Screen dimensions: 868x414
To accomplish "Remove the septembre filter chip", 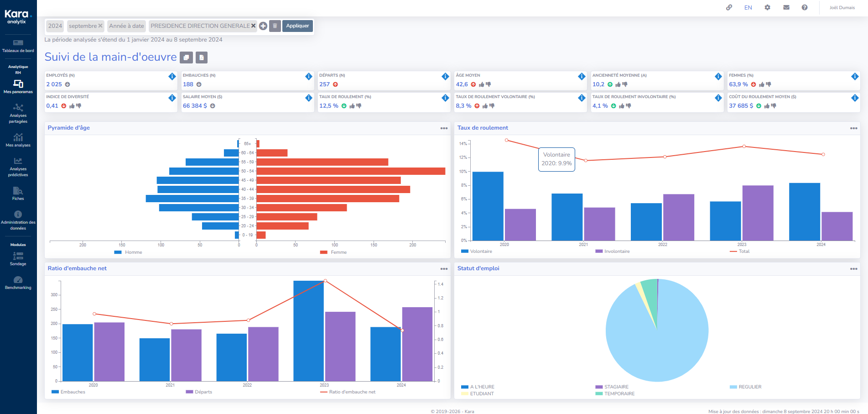I will click(x=101, y=26).
